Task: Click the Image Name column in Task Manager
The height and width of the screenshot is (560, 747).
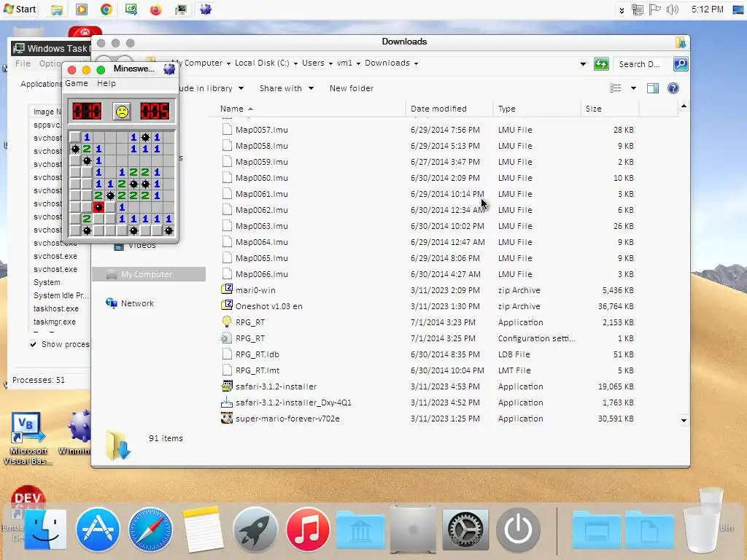Action: tap(47, 112)
